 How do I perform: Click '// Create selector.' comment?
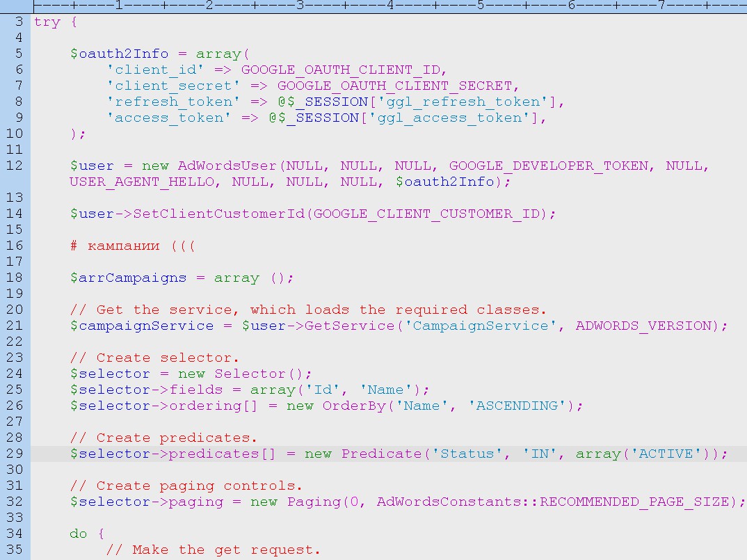click(x=154, y=358)
